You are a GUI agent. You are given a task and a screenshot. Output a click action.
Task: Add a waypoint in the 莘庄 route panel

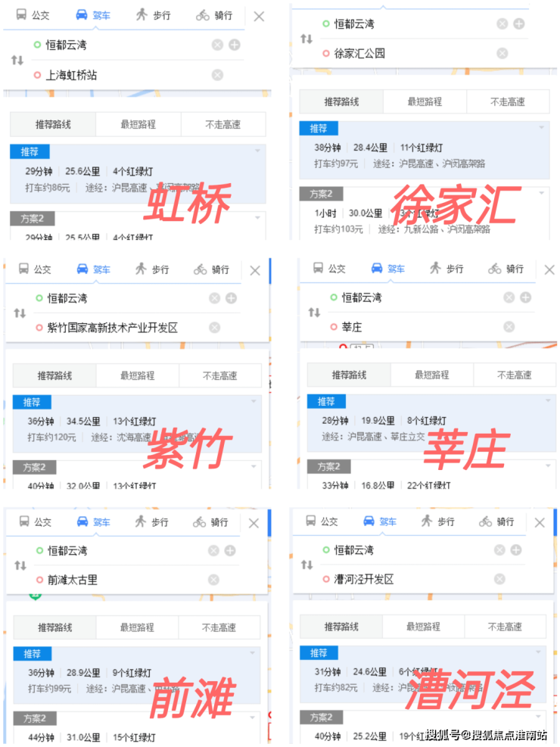coord(526,297)
